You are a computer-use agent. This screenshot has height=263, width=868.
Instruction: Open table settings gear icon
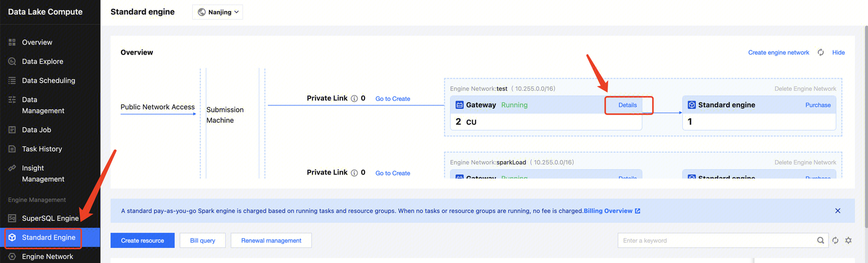(848, 240)
